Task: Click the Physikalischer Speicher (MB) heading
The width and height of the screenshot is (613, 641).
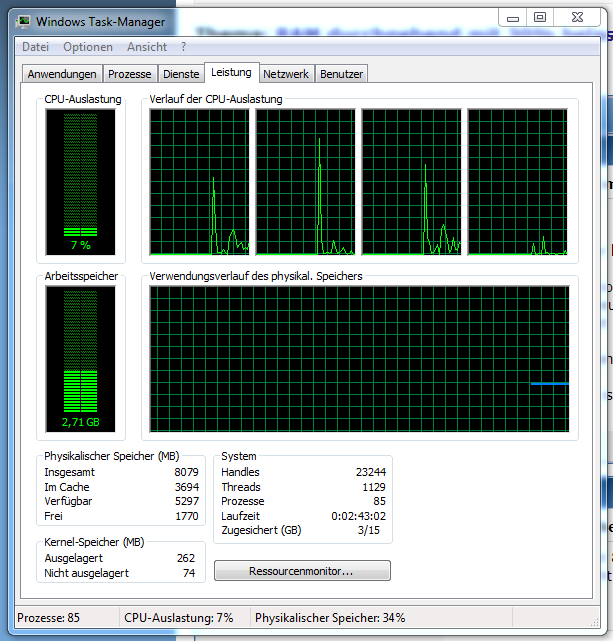Action: 112,456
